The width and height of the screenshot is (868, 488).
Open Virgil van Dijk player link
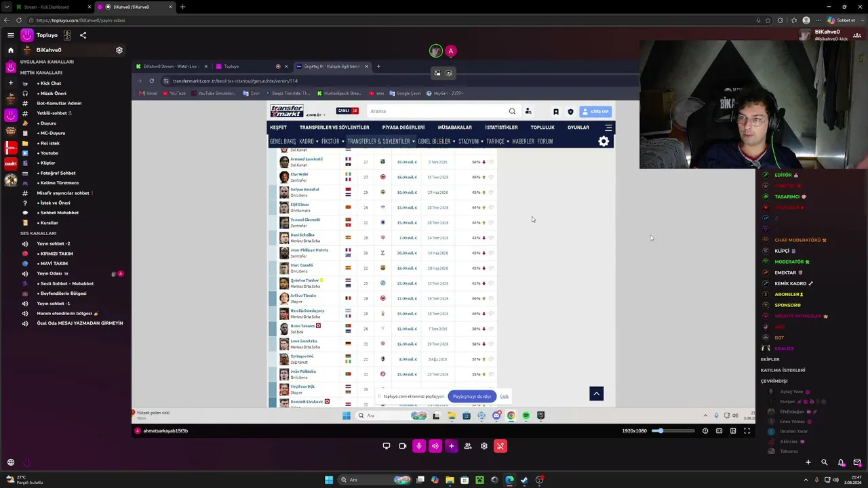pyautogui.click(x=302, y=386)
